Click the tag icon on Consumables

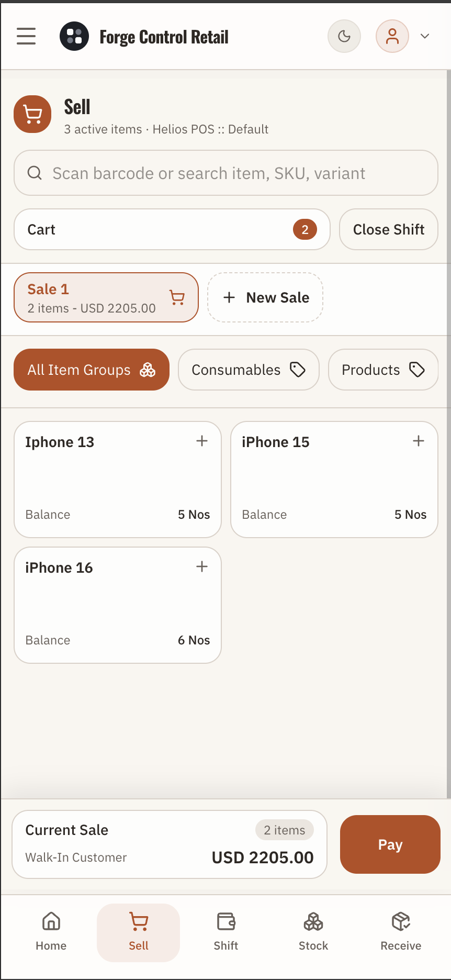[x=298, y=370]
